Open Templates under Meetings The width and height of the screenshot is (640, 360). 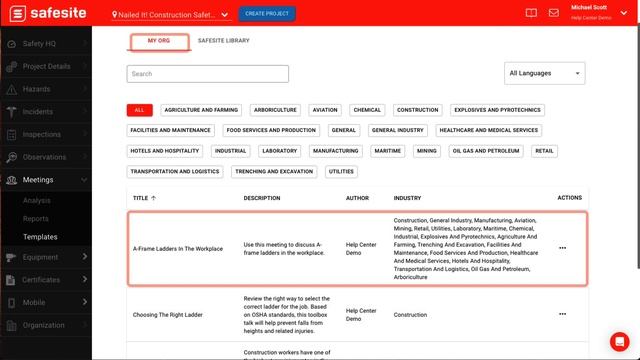[x=40, y=237]
